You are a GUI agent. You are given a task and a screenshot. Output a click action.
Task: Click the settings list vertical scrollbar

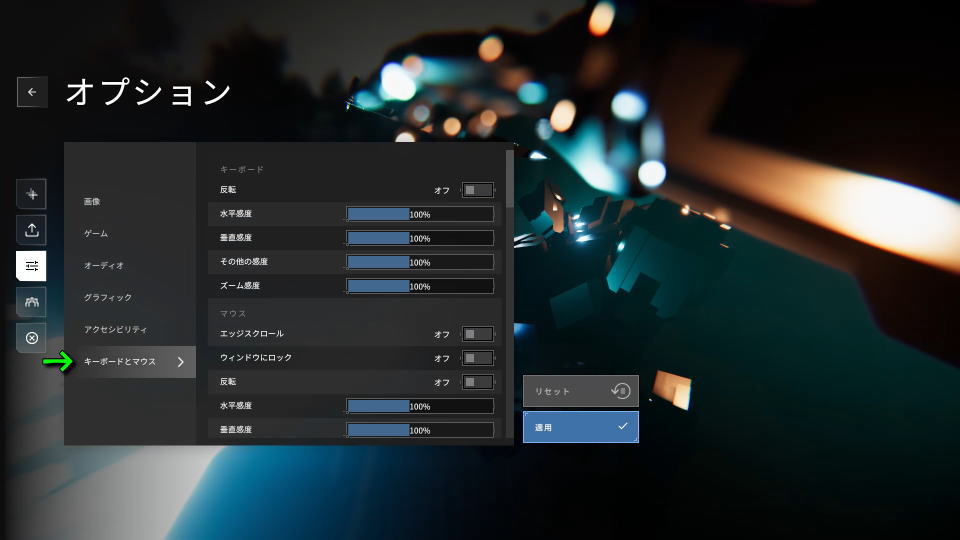(x=510, y=180)
